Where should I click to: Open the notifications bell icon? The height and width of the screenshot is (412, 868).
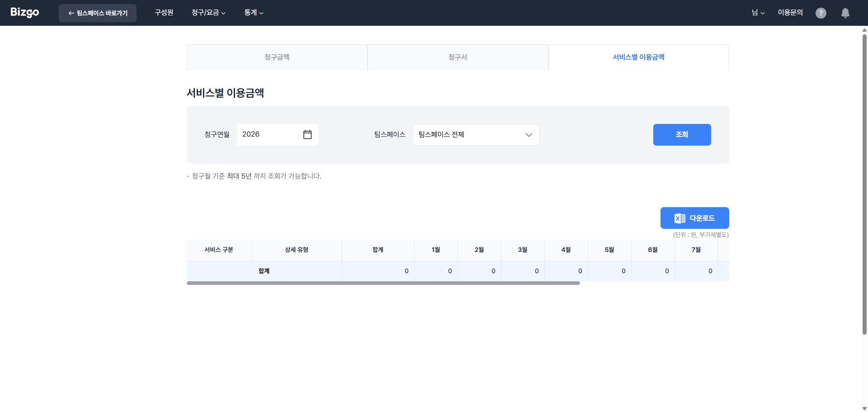tap(845, 13)
